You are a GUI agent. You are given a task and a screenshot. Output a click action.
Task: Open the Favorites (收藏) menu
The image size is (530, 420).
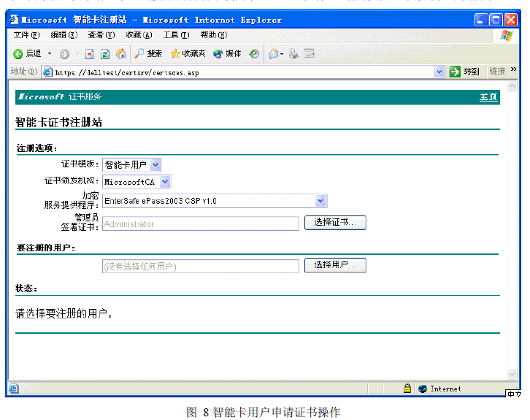139,35
